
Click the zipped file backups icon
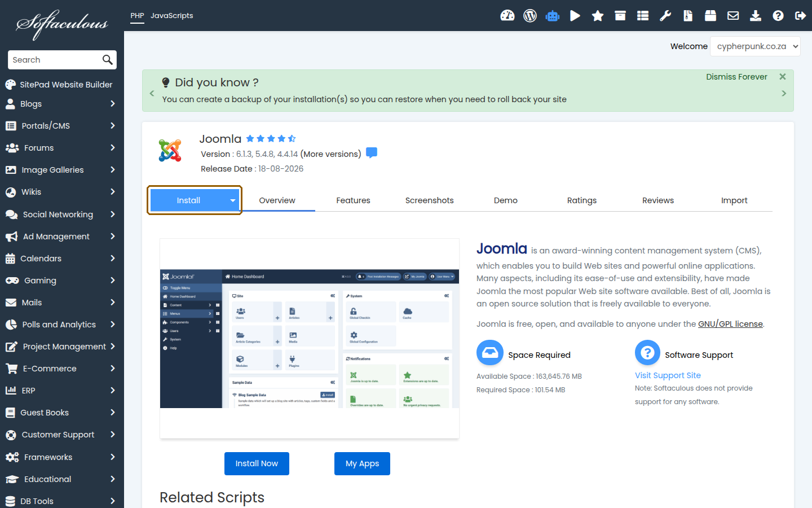click(688, 16)
